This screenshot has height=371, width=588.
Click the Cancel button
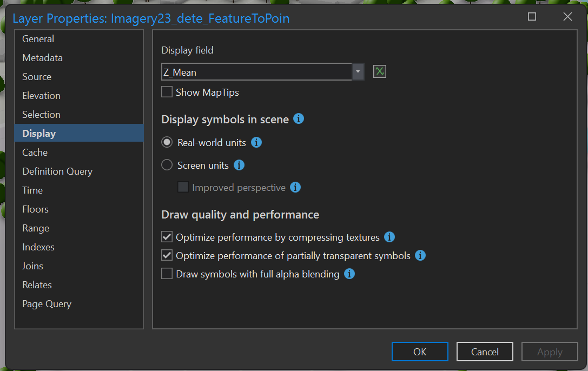click(x=485, y=352)
